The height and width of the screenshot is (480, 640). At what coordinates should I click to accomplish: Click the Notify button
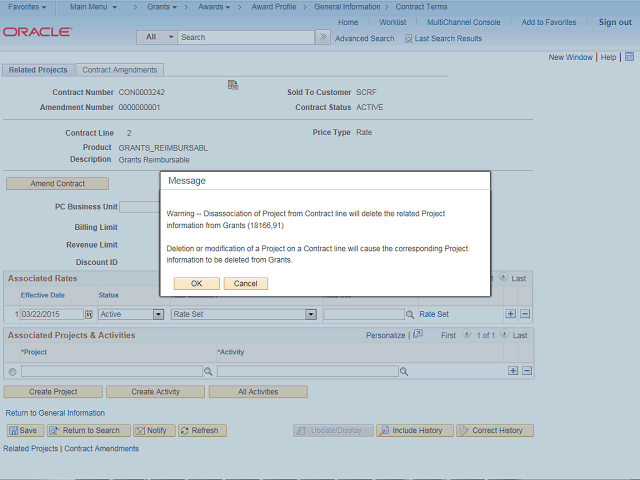(x=154, y=430)
